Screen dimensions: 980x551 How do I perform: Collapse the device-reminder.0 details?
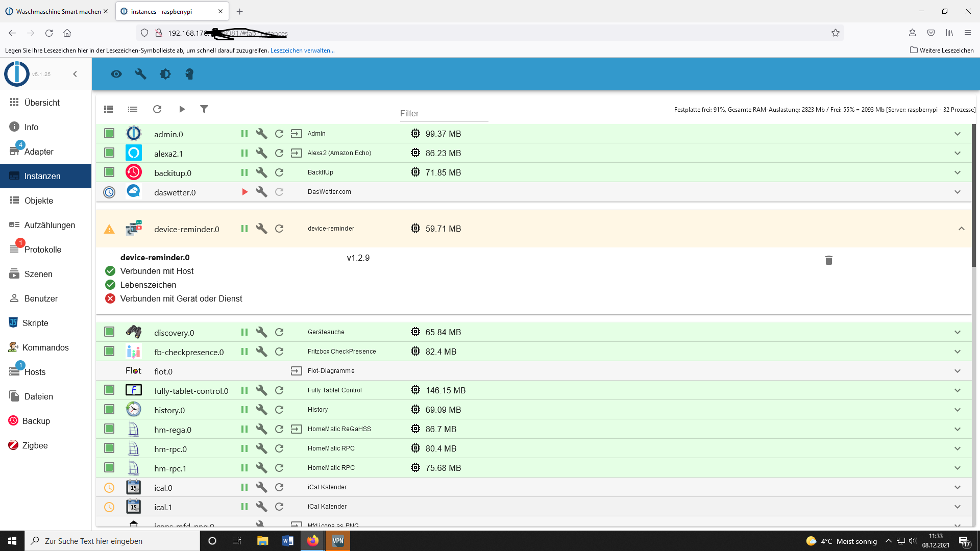pyautogui.click(x=962, y=229)
